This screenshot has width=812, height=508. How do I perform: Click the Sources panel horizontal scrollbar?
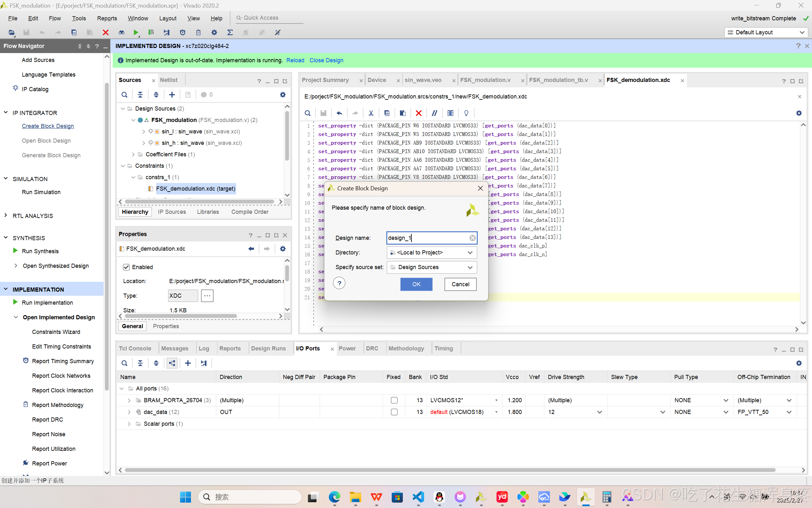click(199, 202)
